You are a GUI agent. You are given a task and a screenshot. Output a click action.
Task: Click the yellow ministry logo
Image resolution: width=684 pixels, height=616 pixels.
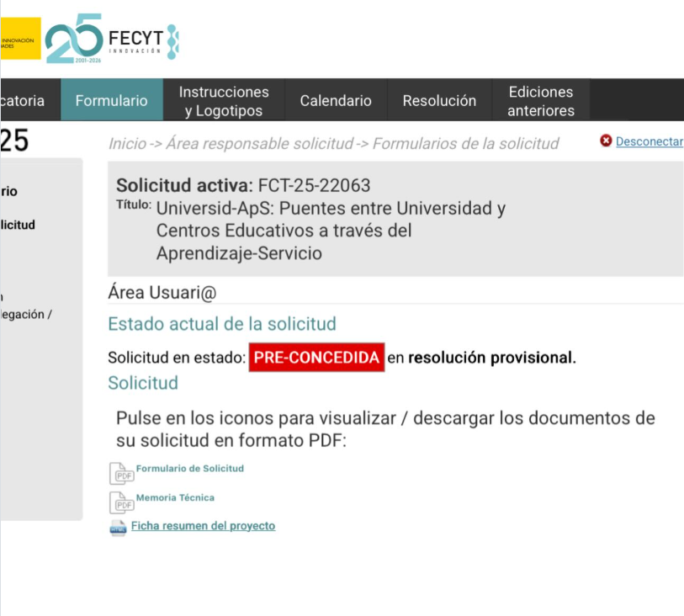click(x=19, y=39)
